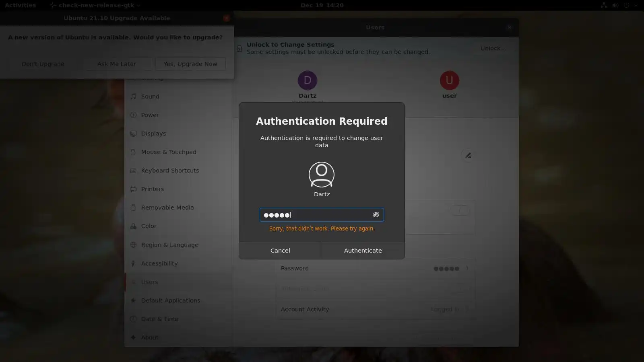Click the Region & Language globe icon
This screenshot has height=362, width=644.
pos(133,245)
